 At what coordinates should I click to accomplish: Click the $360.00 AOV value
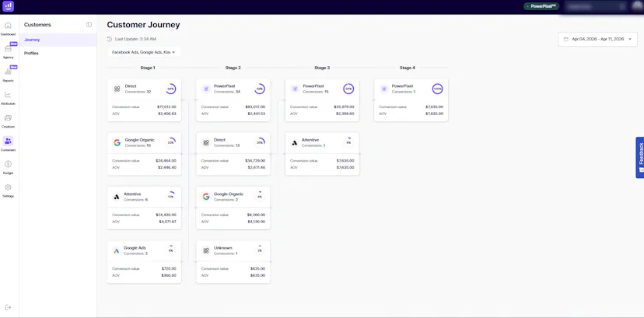(169, 275)
